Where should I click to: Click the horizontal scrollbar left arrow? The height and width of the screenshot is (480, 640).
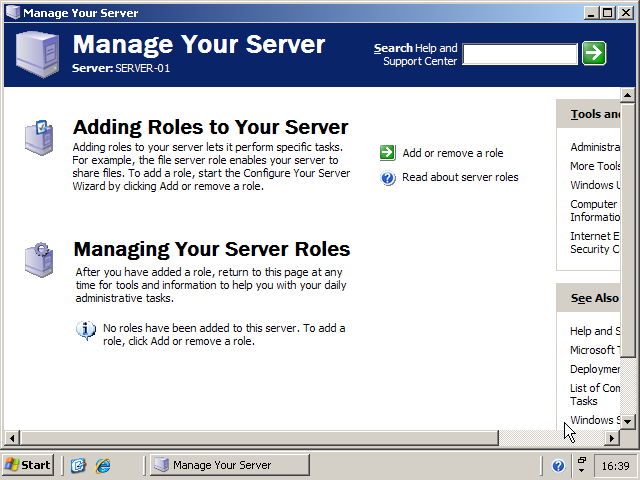11,438
